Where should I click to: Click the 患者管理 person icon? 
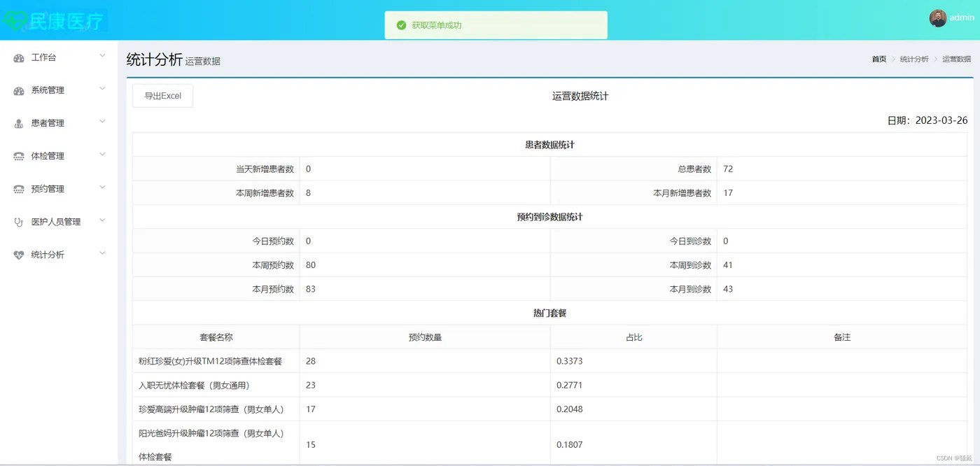point(19,124)
